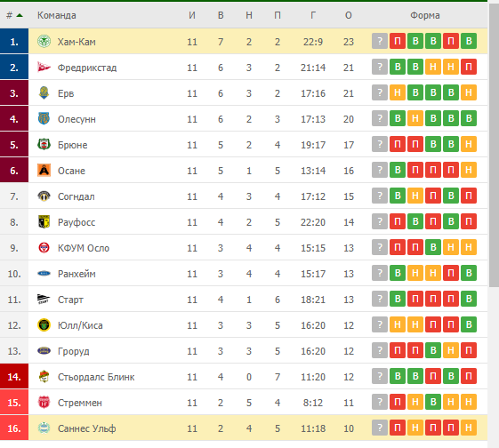Viewport: 499px width, 448px height.
Task: Click Ерв's first yellow Н form badge
Action: 398,92
